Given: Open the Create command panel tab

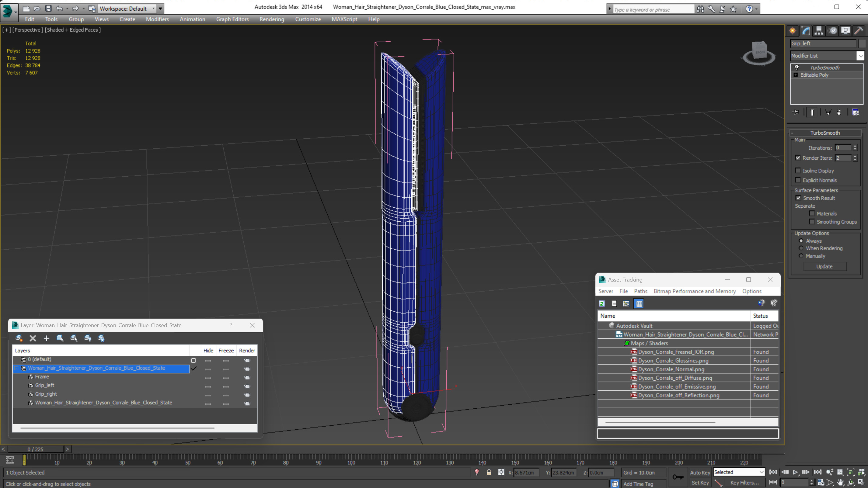Looking at the screenshot, I should (793, 31).
